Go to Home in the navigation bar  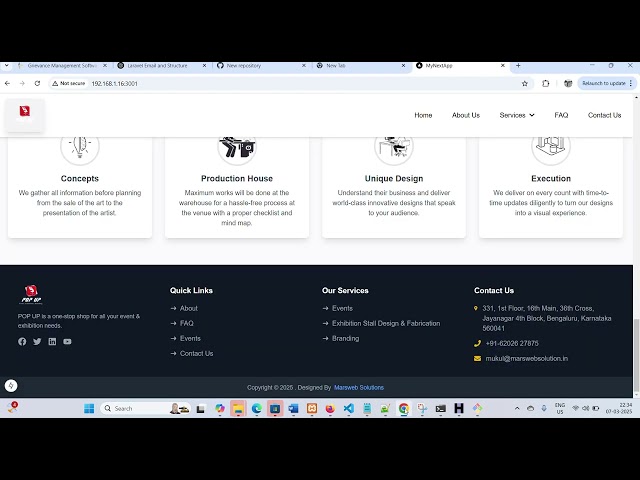(423, 115)
